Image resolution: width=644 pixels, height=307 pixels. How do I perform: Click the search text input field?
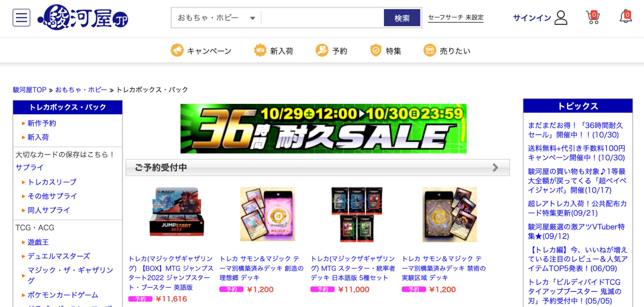[x=322, y=18]
